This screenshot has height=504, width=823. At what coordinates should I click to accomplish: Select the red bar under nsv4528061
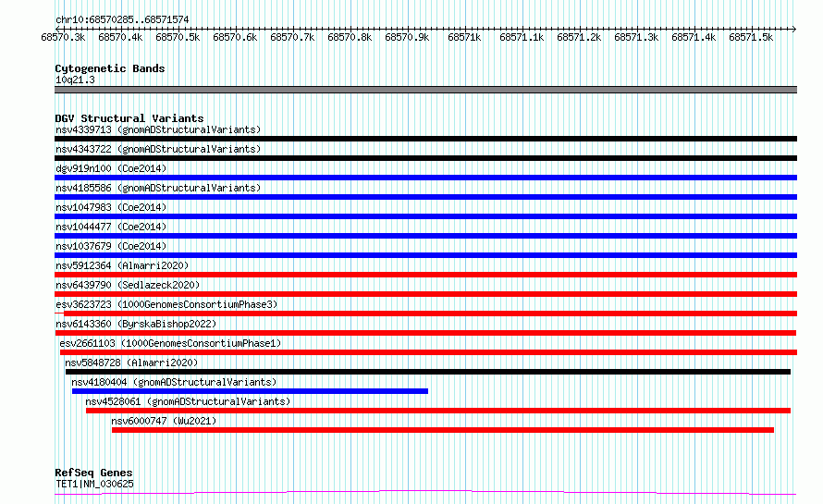pos(438,411)
